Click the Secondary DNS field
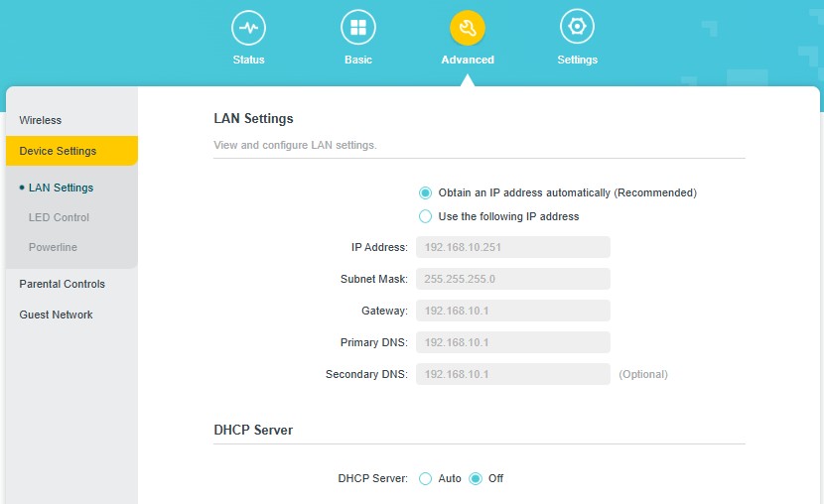The height and width of the screenshot is (504, 824). click(513, 374)
